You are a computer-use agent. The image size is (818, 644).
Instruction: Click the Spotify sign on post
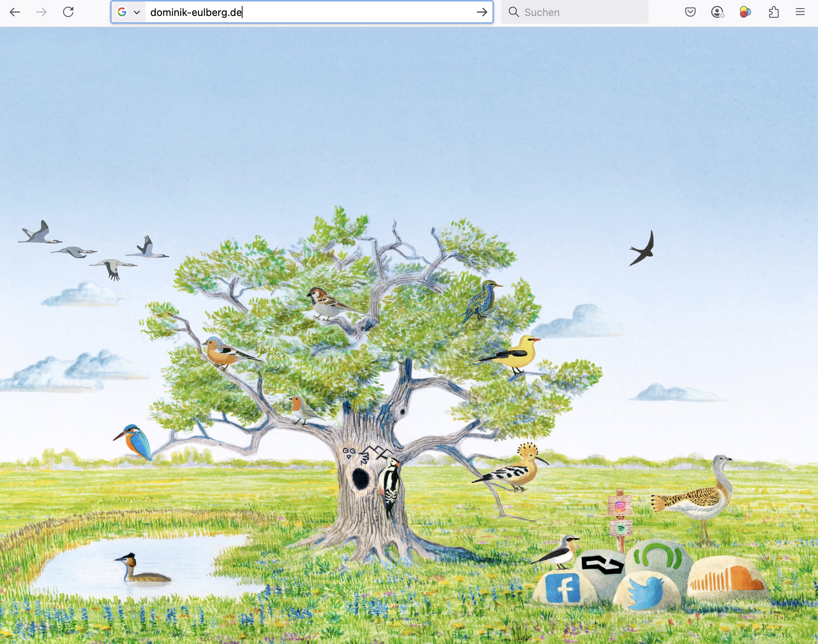coord(621,529)
